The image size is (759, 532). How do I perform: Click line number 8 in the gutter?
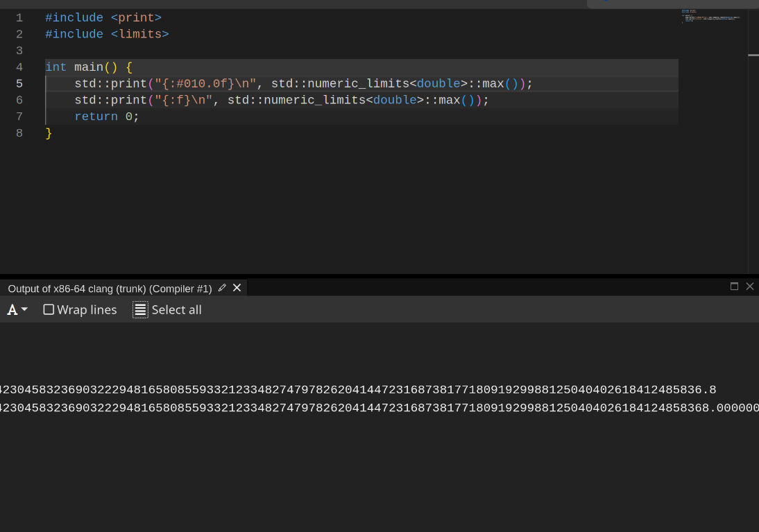[x=19, y=133]
